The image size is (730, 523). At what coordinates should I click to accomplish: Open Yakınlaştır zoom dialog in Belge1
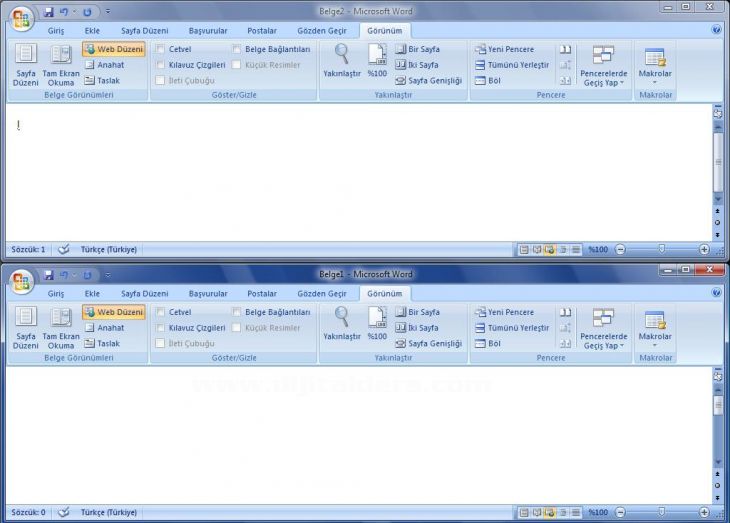click(x=342, y=323)
